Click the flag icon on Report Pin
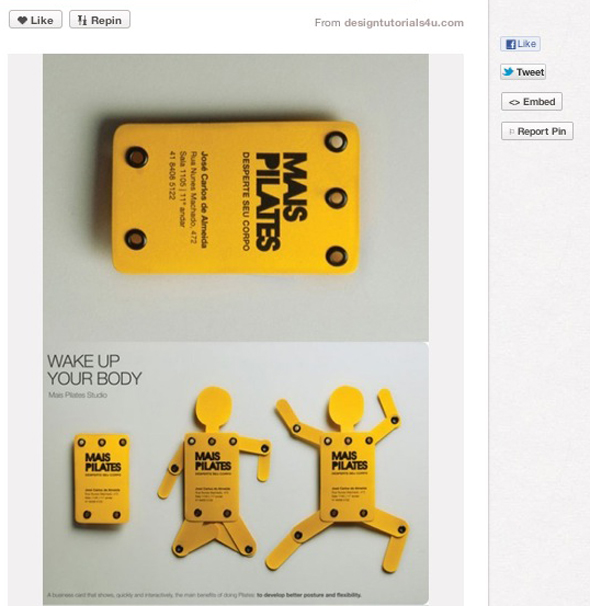This screenshot has width=590, height=606. (512, 132)
